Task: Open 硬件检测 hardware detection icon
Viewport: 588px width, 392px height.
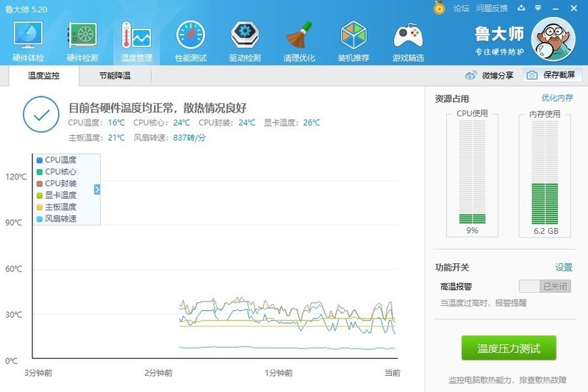Action: pos(82,35)
